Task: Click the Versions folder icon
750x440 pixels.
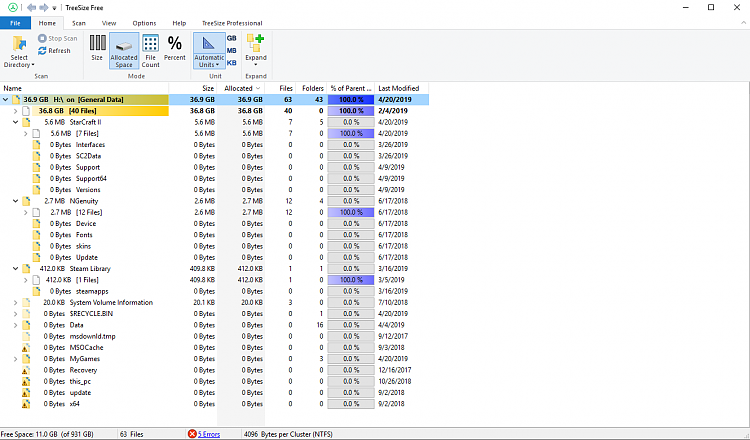Action: [x=36, y=190]
